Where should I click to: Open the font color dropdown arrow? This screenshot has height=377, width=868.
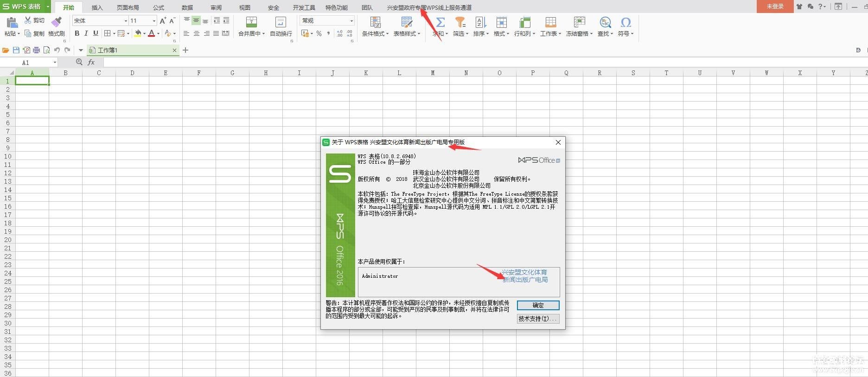pyautogui.click(x=158, y=33)
